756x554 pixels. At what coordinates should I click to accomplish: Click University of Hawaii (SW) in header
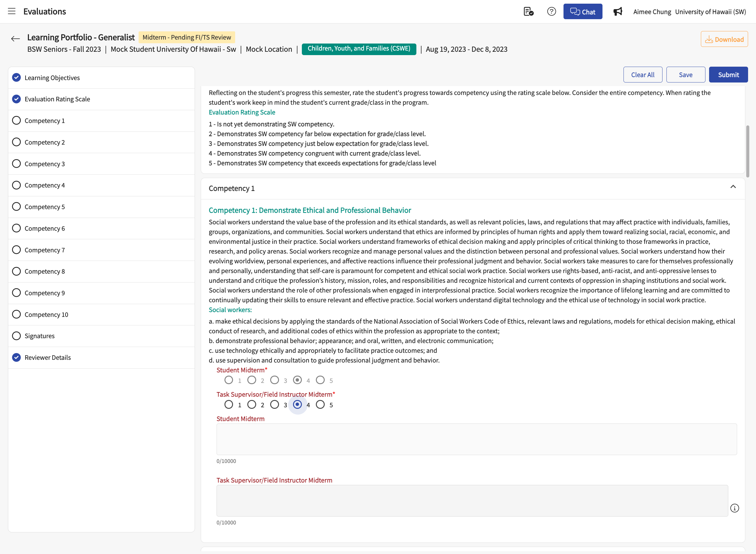coord(710,12)
